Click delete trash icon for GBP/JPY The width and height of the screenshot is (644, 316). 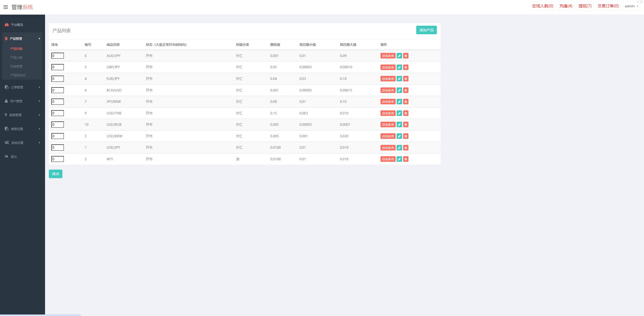406,67
